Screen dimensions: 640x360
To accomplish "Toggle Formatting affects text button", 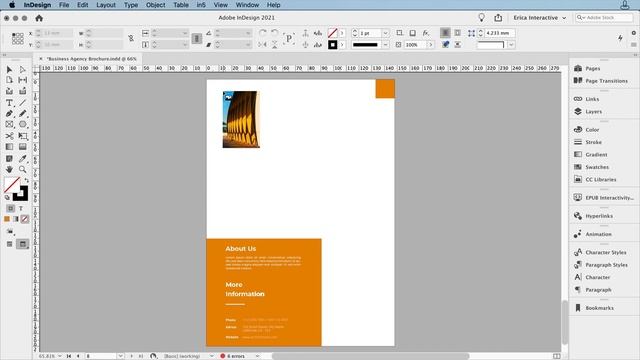I will coord(21,208).
